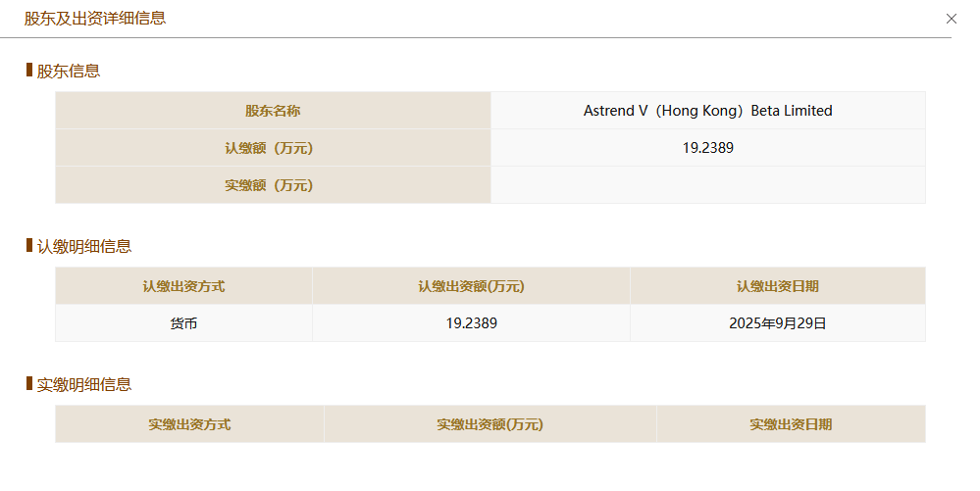Close the 股东及出资详细信息 dialog
Image resolution: width=980 pixels, height=491 pixels.
point(951,19)
